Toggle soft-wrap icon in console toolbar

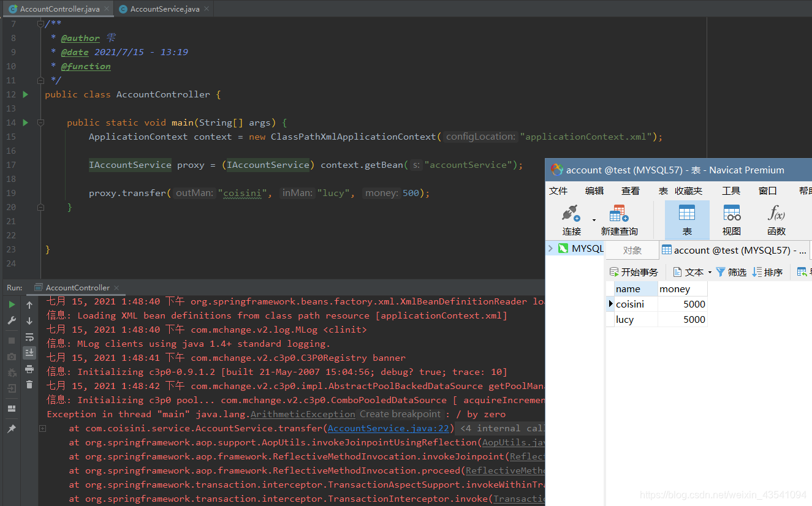coord(29,337)
